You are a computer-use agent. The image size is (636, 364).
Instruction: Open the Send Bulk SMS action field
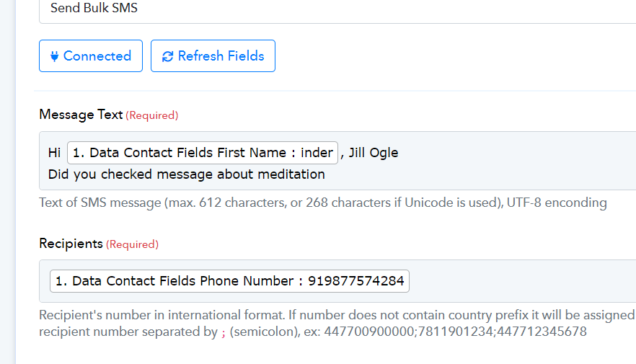pos(337,8)
